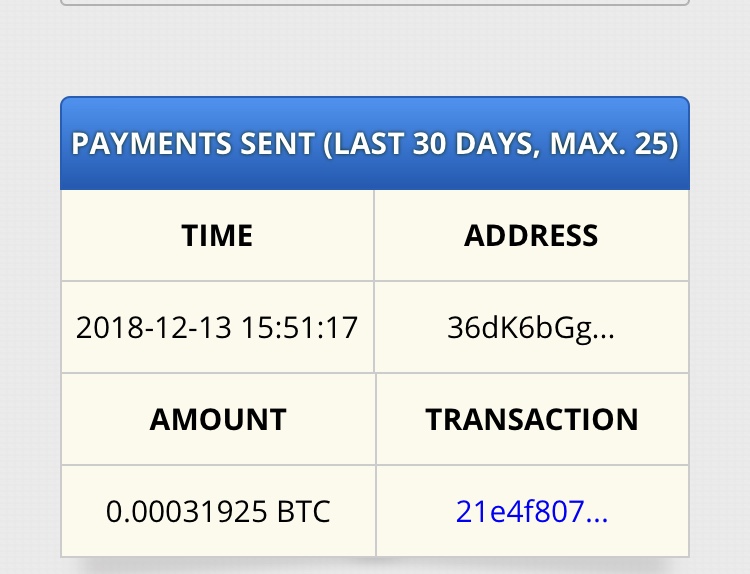Select the ADDRESS column header
This screenshot has height=574, width=750.
pyautogui.click(x=531, y=236)
